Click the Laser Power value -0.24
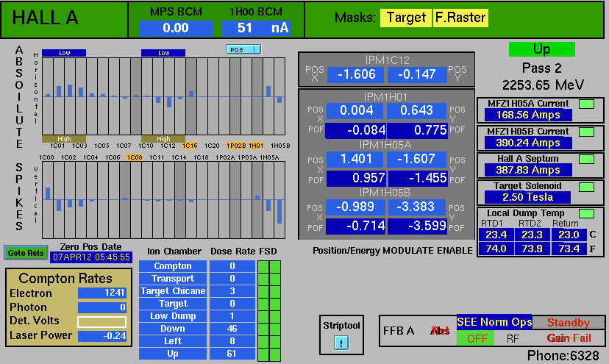 click(101, 336)
